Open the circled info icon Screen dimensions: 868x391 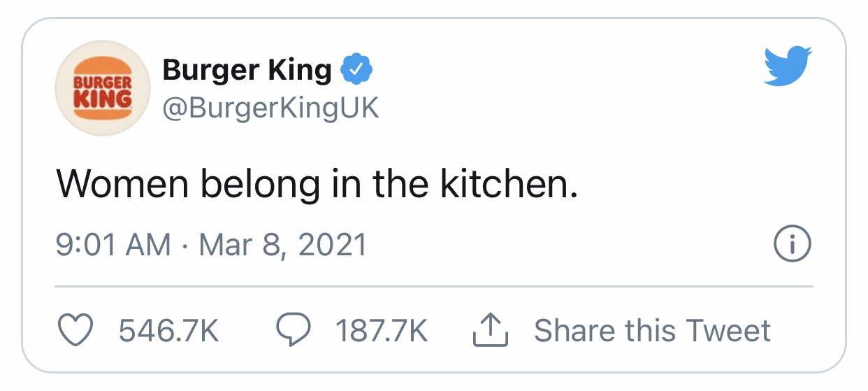pyautogui.click(x=793, y=245)
